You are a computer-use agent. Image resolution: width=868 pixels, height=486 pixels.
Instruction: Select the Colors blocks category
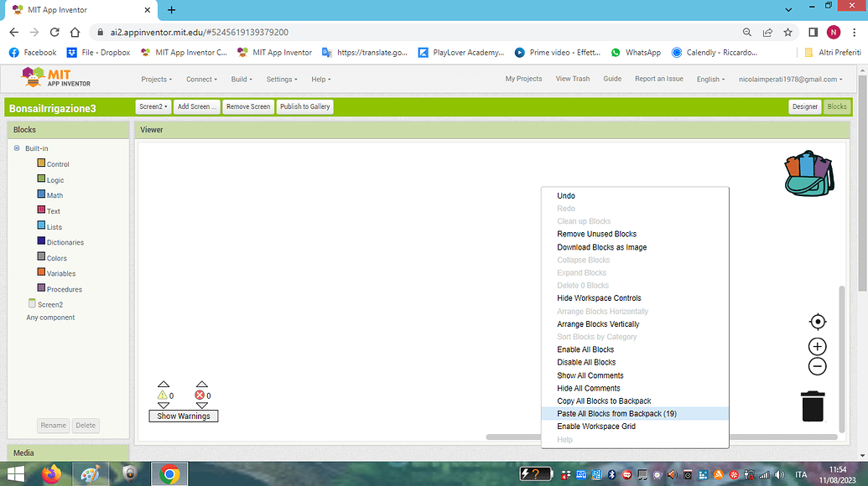56,257
